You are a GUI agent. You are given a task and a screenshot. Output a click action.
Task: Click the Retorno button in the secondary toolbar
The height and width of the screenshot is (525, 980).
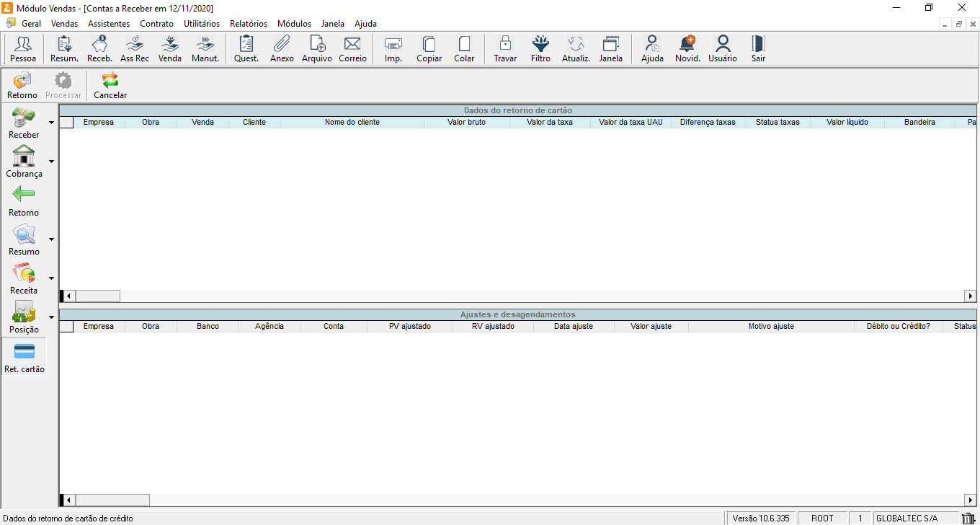(x=22, y=86)
